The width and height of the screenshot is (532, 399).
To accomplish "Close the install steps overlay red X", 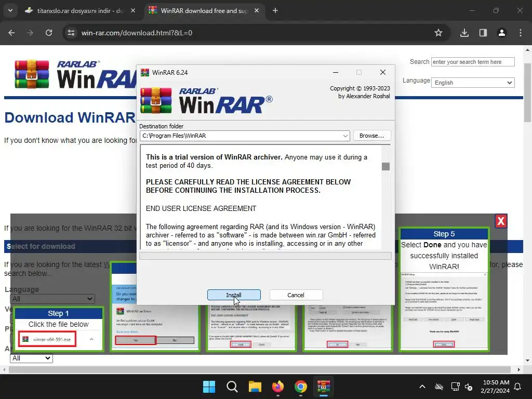I will pyautogui.click(x=501, y=221).
